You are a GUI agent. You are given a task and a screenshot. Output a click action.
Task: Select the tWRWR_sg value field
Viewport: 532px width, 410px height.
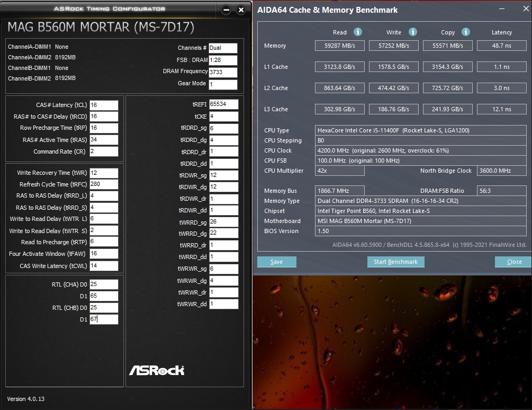tap(223, 269)
